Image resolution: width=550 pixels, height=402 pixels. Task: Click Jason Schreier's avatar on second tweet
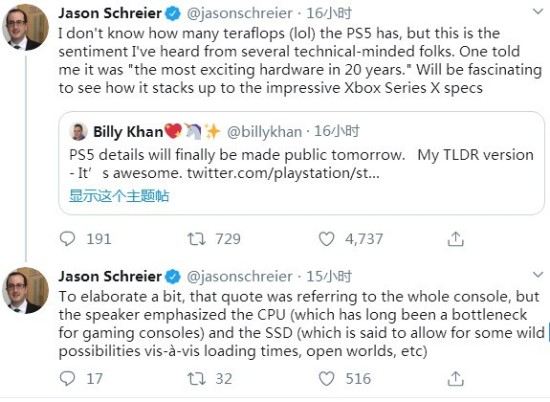(x=25, y=290)
